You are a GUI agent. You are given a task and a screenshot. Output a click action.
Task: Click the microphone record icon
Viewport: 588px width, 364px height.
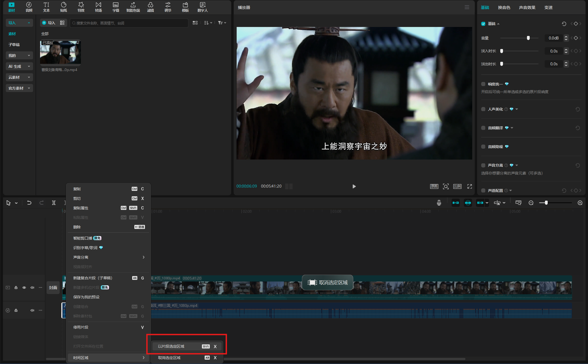(439, 203)
